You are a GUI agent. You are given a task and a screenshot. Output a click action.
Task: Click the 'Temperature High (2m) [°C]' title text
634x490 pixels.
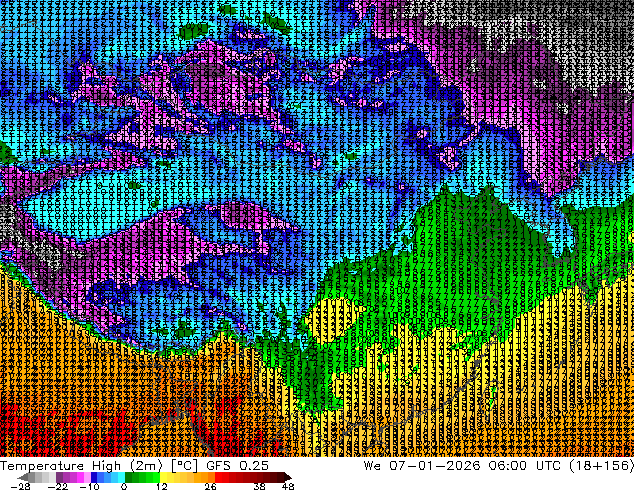click(x=99, y=466)
